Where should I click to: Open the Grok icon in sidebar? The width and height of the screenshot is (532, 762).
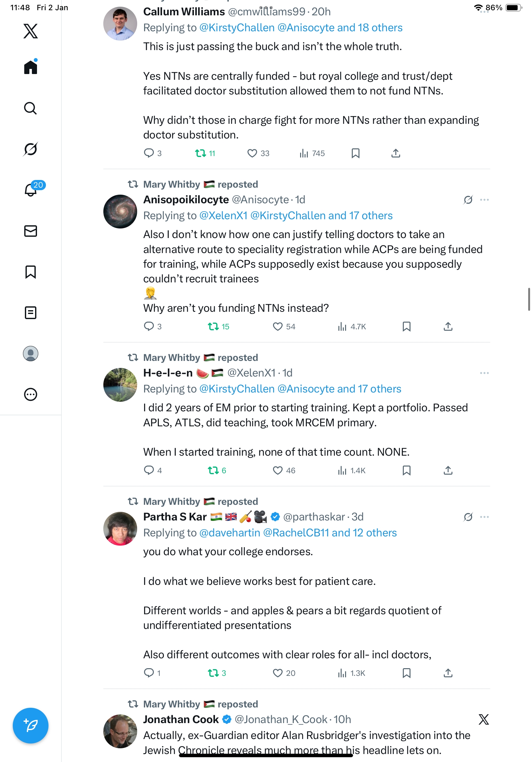31,149
